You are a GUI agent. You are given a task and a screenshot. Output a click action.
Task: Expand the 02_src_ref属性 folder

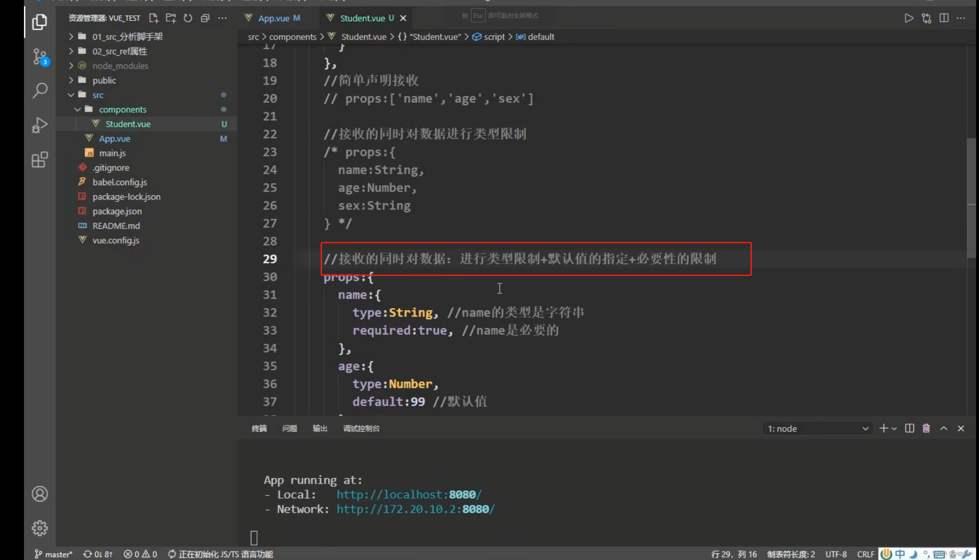[147, 51]
